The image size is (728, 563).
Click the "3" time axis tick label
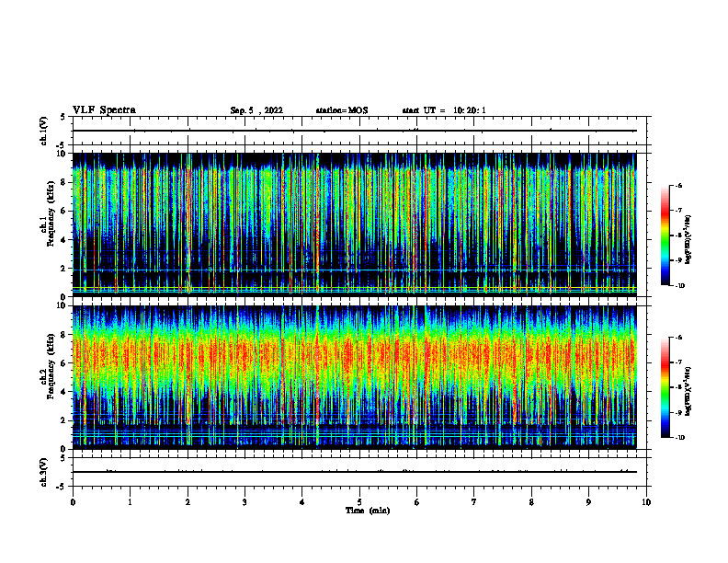click(x=245, y=502)
